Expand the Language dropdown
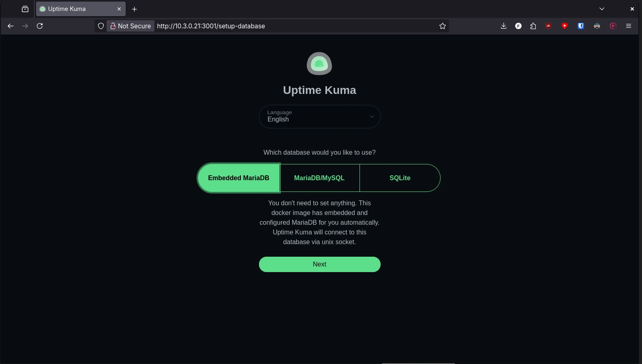The height and width of the screenshot is (364, 642). [319, 117]
